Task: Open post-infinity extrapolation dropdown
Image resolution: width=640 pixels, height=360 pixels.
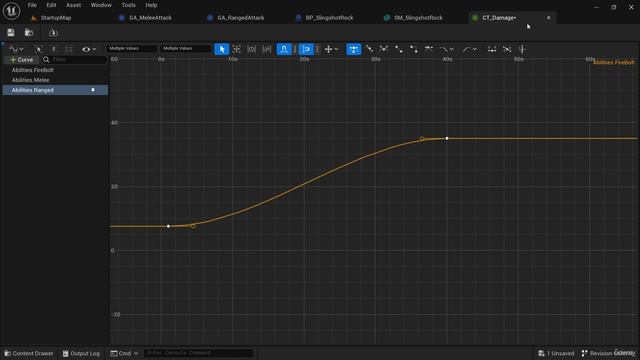Action: point(469,49)
